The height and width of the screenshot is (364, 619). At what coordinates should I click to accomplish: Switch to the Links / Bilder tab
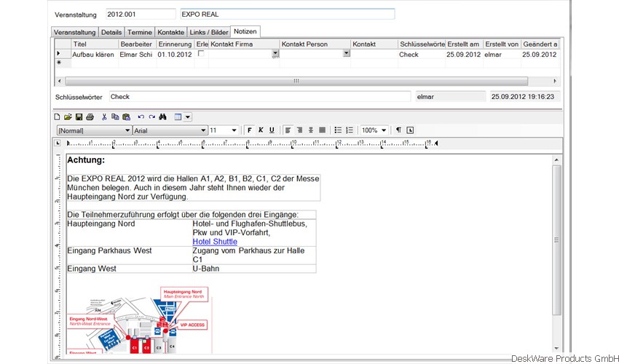209,32
